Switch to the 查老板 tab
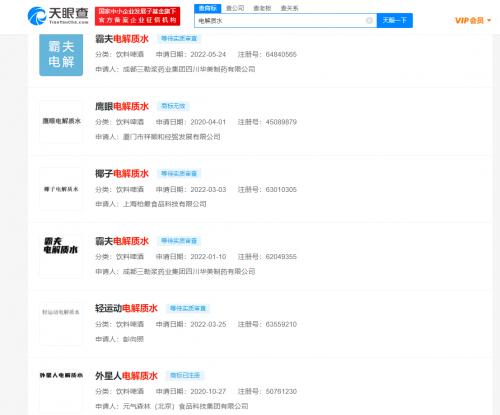This screenshot has width=500, height=415. [x=262, y=8]
